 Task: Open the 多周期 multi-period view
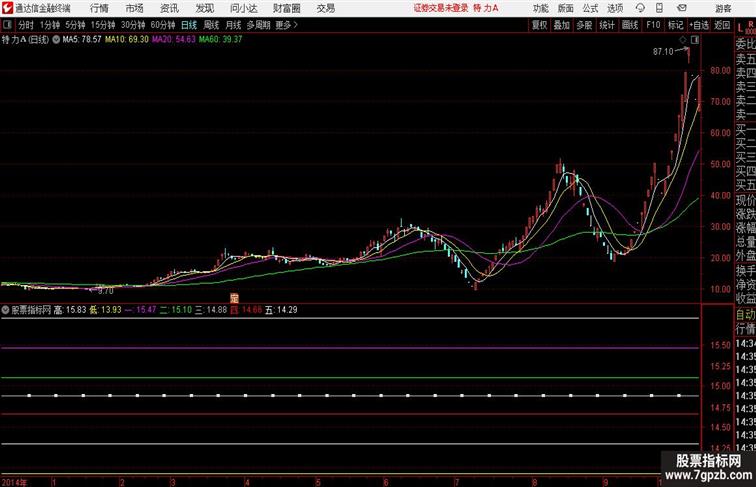[258, 25]
